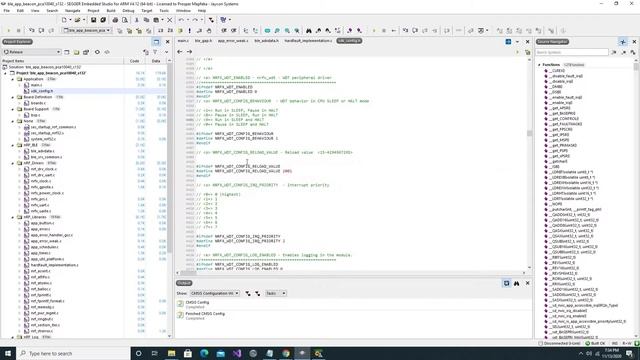Image resolution: width=640 pixels, height=360 pixels.
Task: Collapse the Application folder
Action: pos(13,79)
